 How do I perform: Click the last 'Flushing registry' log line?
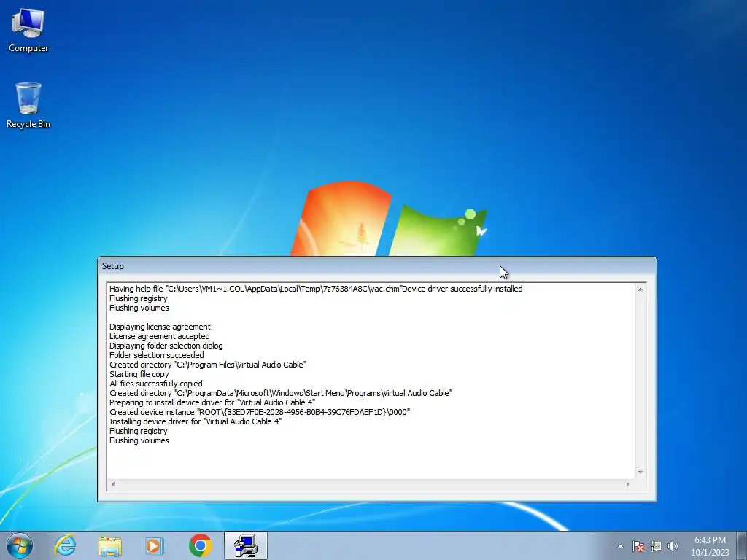139,431
